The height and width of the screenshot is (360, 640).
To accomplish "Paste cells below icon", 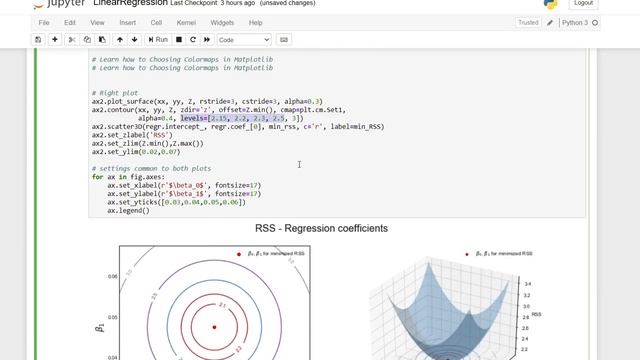I will coord(102,40).
